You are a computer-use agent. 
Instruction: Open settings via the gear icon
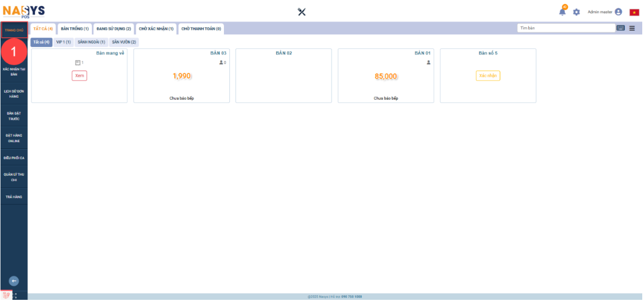coord(577,12)
